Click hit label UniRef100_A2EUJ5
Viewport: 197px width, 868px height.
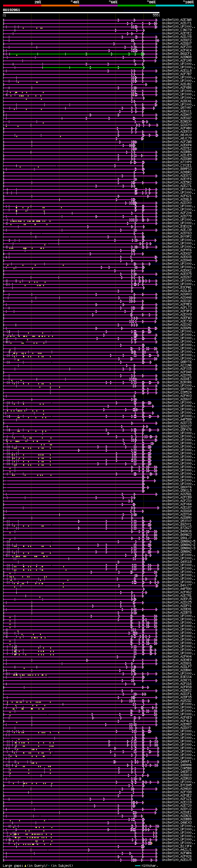(x=177, y=859)
